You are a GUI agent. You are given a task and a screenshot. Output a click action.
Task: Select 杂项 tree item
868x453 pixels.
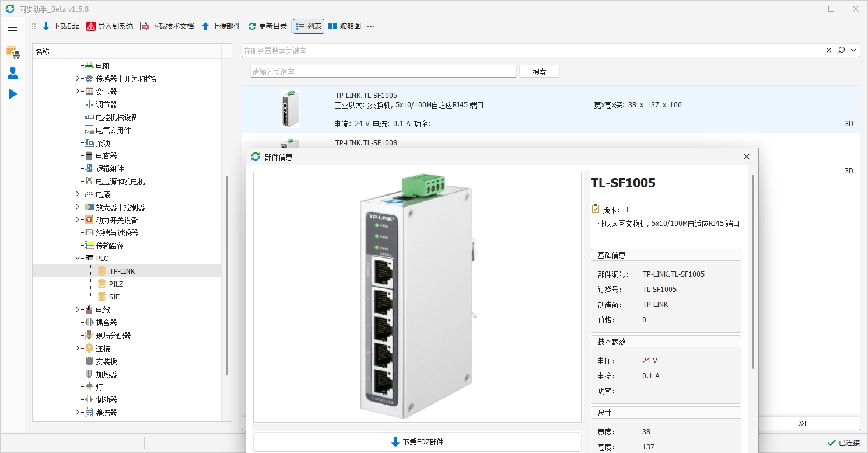(x=103, y=143)
